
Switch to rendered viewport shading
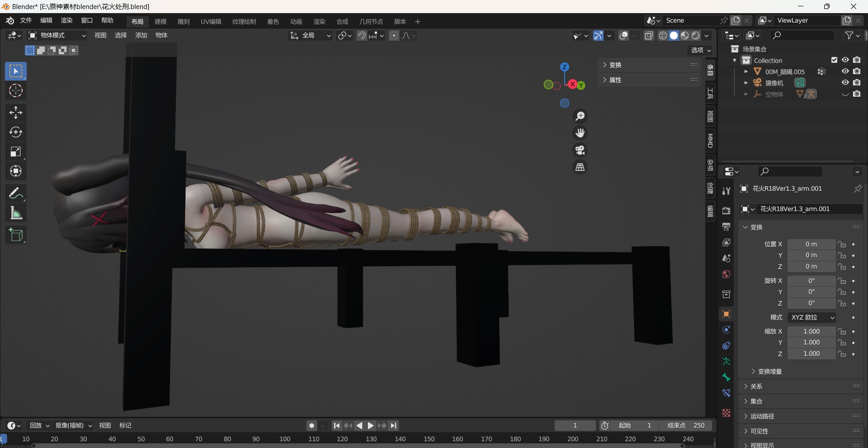[696, 36]
